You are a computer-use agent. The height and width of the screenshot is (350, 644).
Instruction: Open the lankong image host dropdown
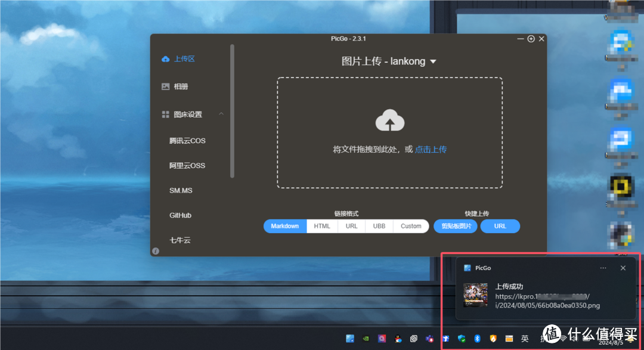[434, 61]
